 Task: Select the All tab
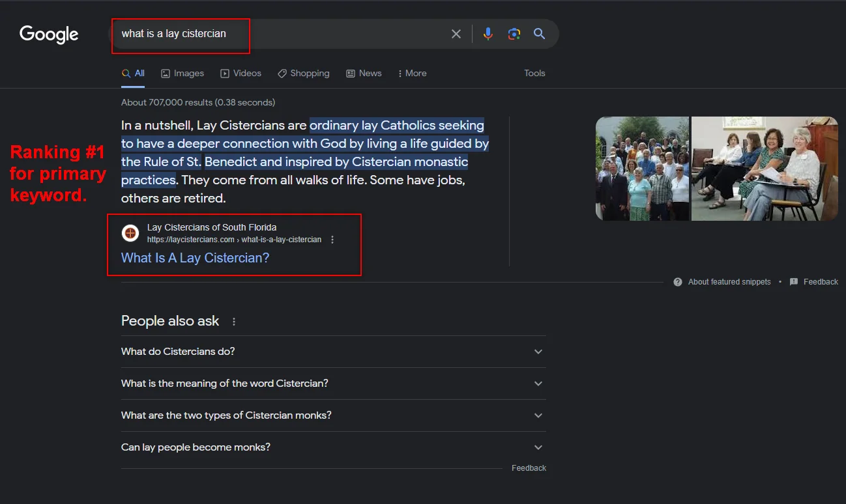pos(133,74)
